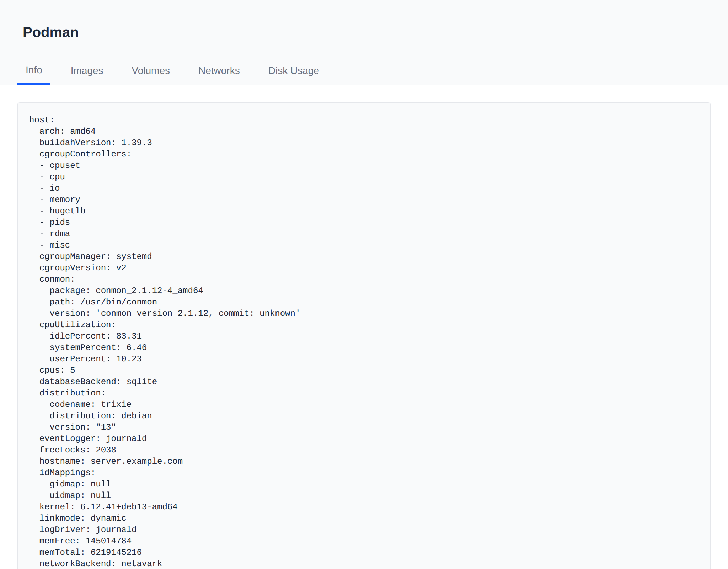Click the 'distribution:' section heading line
This screenshot has width=728, height=569.
[73, 393]
